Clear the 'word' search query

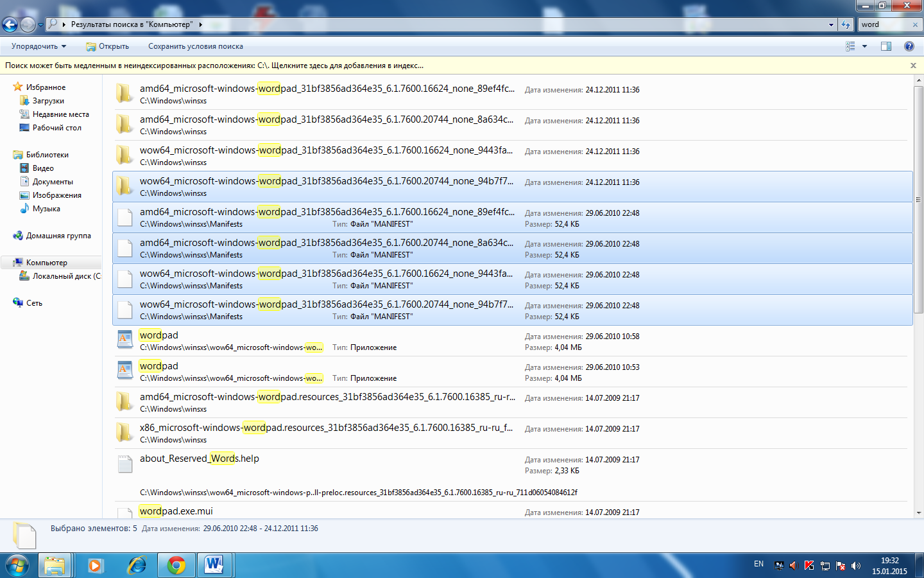pyautogui.click(x=915, y=24)
